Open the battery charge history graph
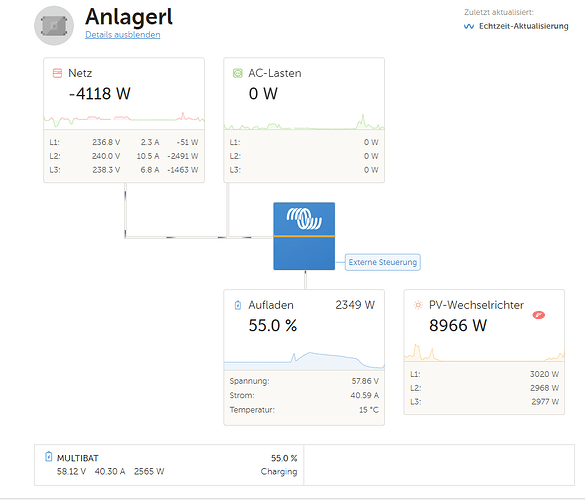585x500 pixels. [x=304, y=360]
